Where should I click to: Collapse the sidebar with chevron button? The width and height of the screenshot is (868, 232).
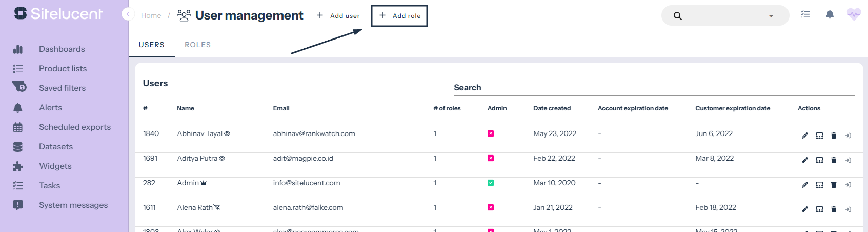pos(128,14)
